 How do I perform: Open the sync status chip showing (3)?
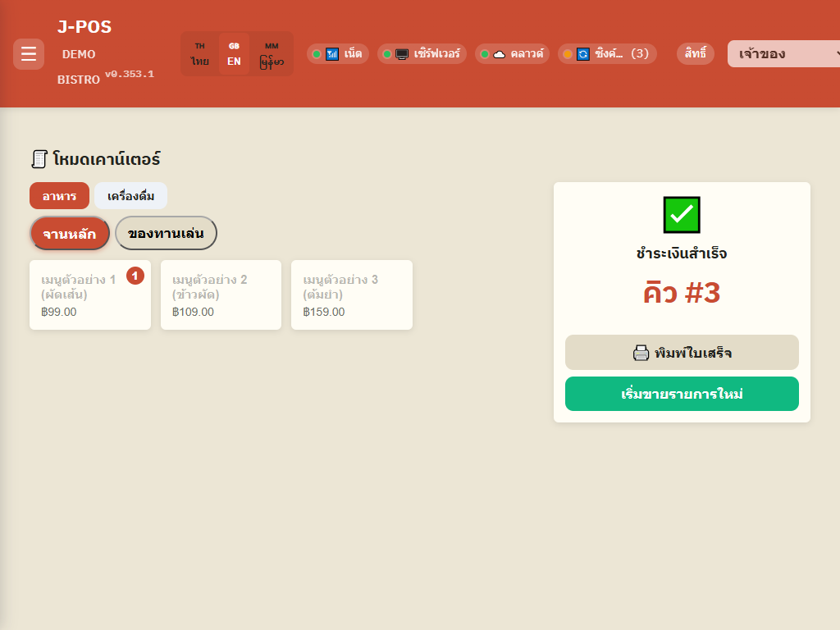(x=608, y=53)
